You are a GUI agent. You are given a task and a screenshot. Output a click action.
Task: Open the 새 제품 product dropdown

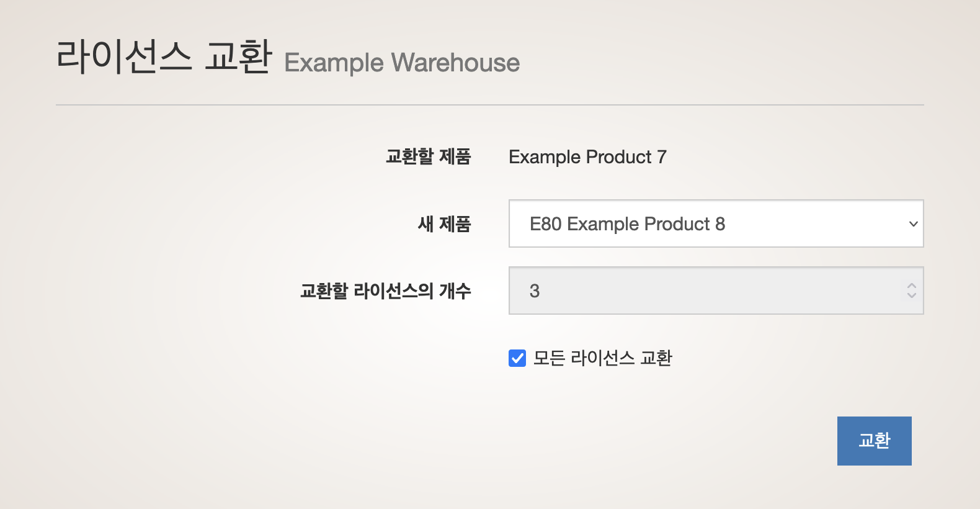(x=716, y=223)
